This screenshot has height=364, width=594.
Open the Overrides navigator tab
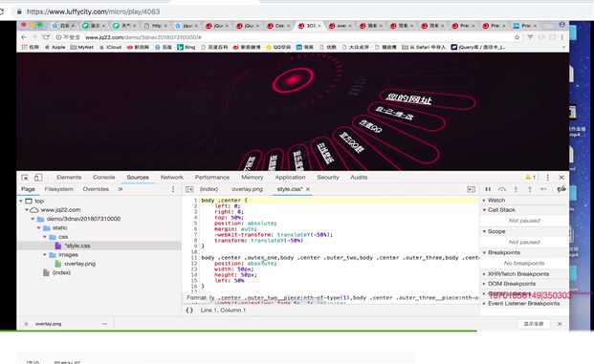[x=96, y=189]
